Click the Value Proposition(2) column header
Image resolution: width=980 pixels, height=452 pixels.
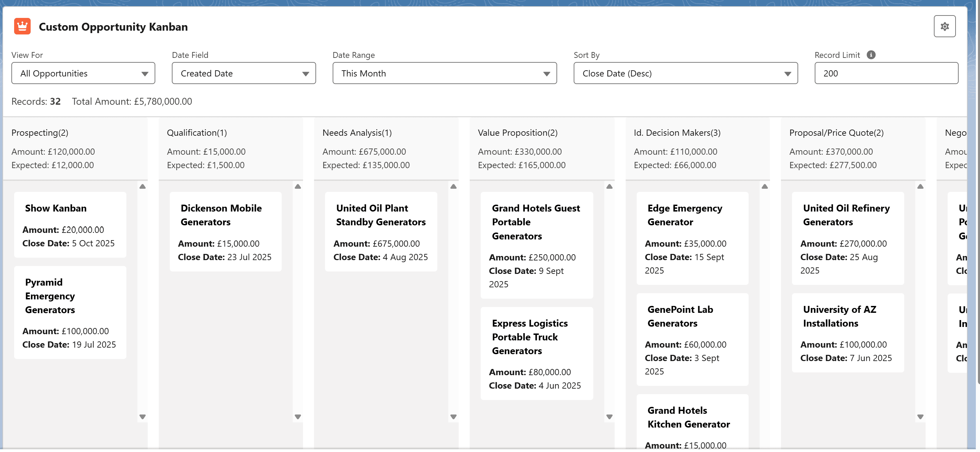tap(518, 133)
